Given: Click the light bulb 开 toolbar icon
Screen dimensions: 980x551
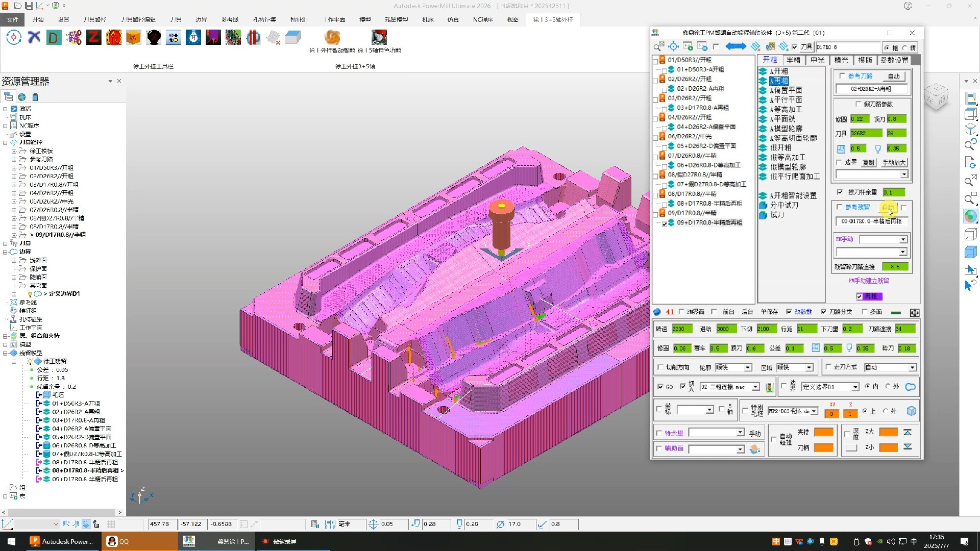Looking at the screenshot, I should [193, 37].
